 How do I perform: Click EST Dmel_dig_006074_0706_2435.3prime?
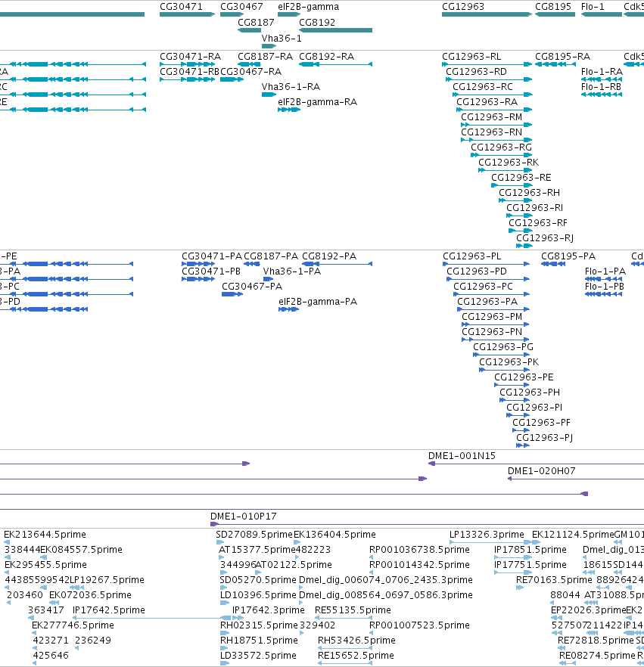click(x=386, y=580)
